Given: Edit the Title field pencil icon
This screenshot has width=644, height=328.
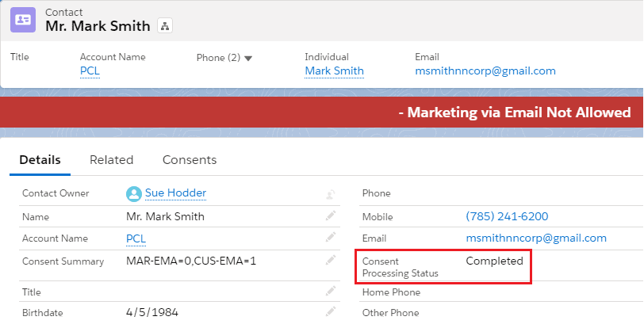Looking at the screenshot, I should click(331, 291).
